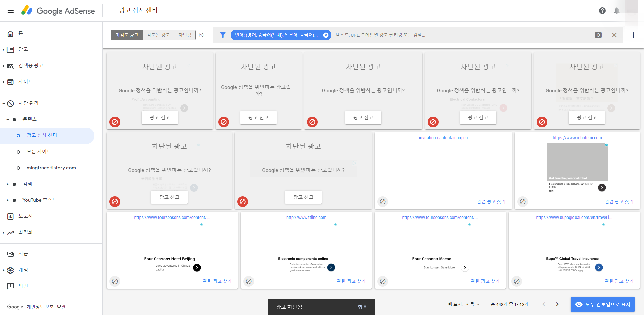Click the camera image search icon
This screenshot has width=644, height=315.
[x=598, y=35]
